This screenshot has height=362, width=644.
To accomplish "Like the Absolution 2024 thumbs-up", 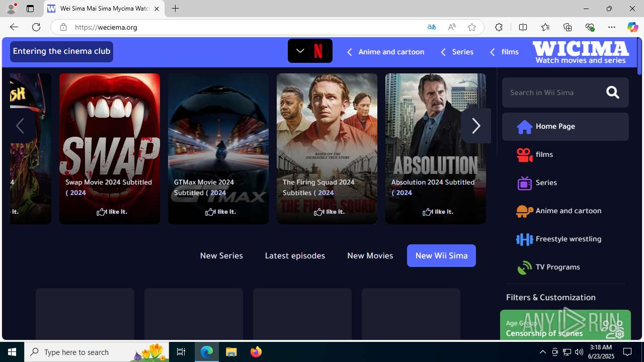I will 427,212.
